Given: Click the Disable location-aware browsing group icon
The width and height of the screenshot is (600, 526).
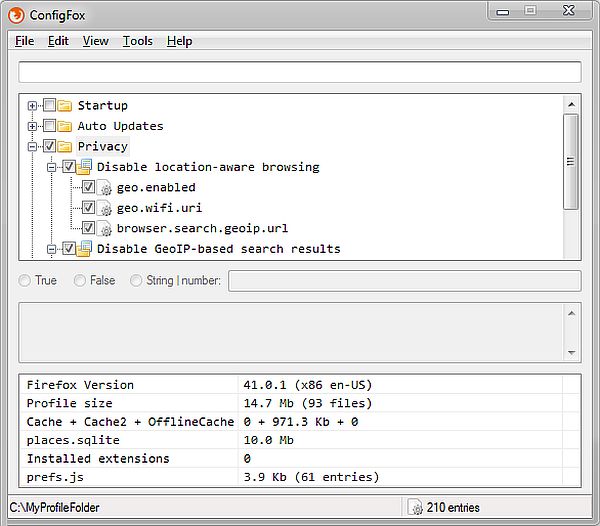Looking at the screenshot, I should click(x=84, y=167).
